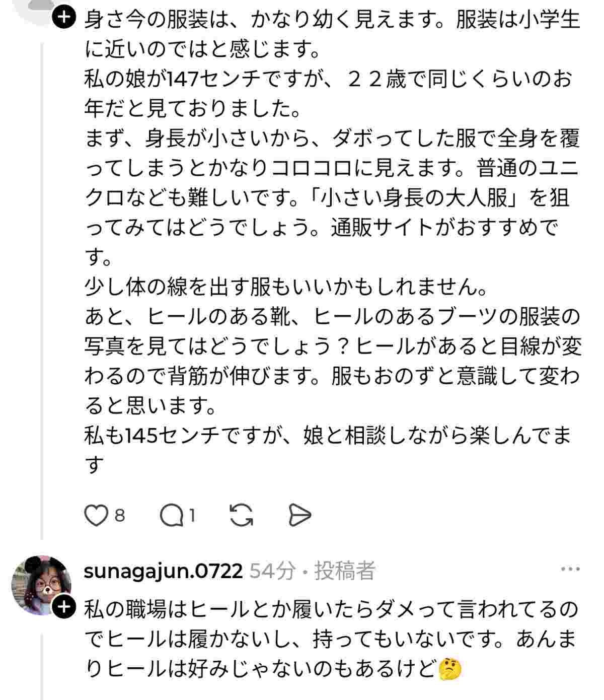604x700 pixels.
Task: Tap the line reading 私も145センチですが
Action: [x=327, y=436]
